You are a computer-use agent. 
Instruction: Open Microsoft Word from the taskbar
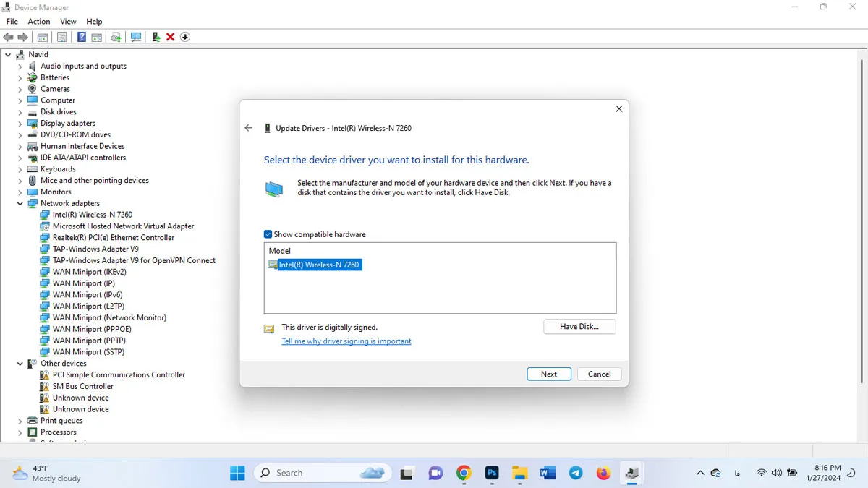548,473
